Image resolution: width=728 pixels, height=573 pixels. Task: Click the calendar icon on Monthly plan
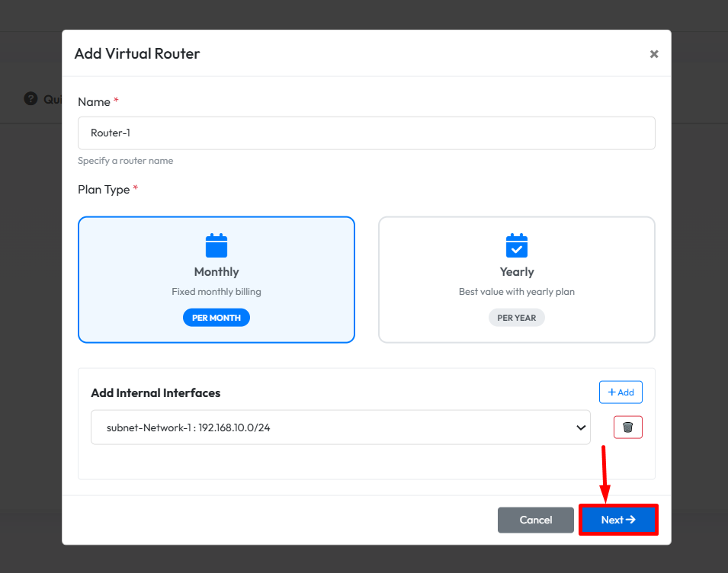tap(216, 245)
